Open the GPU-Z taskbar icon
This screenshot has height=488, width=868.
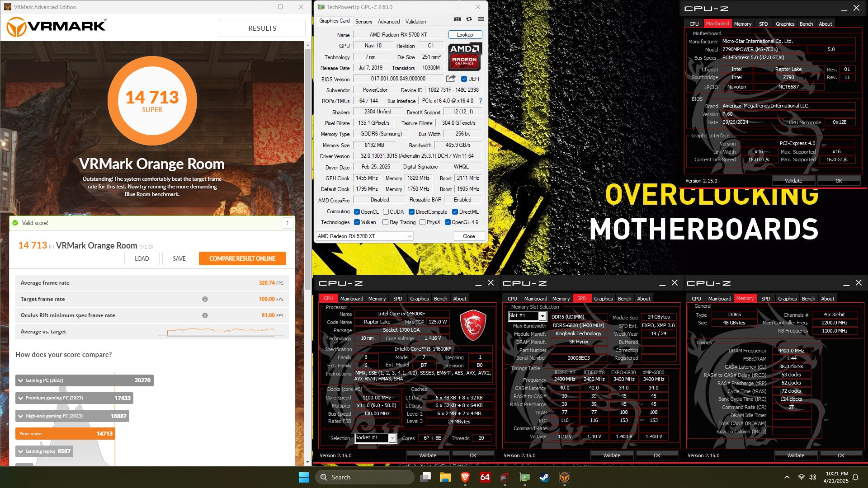click(x=524, y=477)
